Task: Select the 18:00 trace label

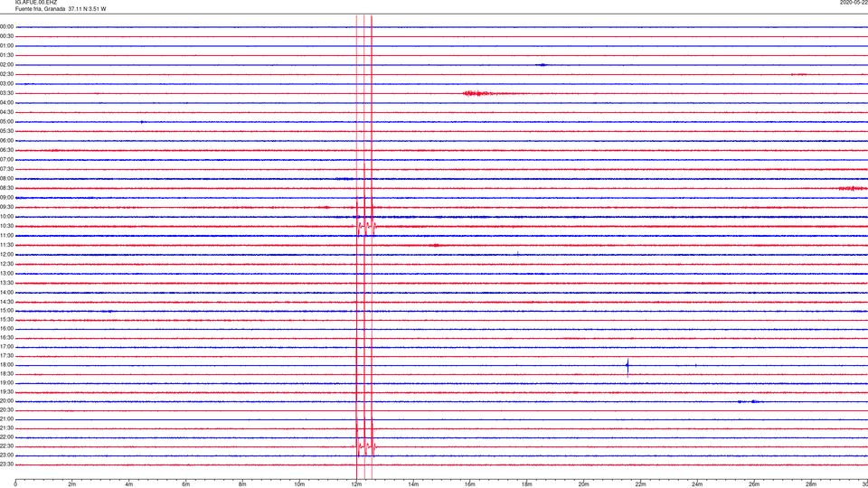Action: click(7, 365)
